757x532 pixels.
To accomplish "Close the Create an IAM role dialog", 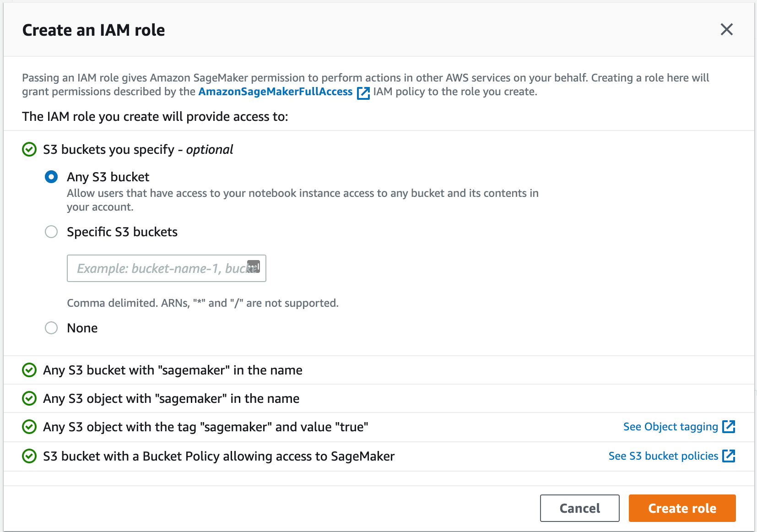I will [x=727, y=29].
